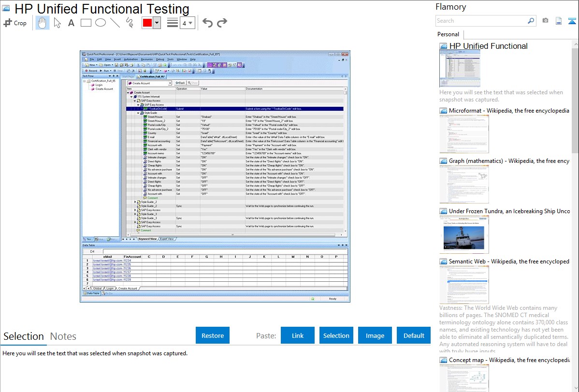Switch to the Selection tab
This screenshot has width=579, height=392.
pyautogui.click(x=24, y=336)
